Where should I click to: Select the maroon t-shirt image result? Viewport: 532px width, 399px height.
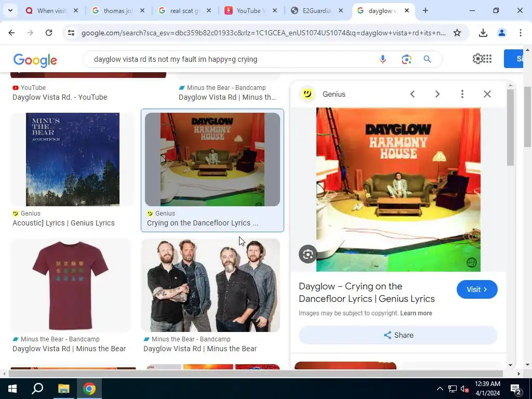(71, 285)
